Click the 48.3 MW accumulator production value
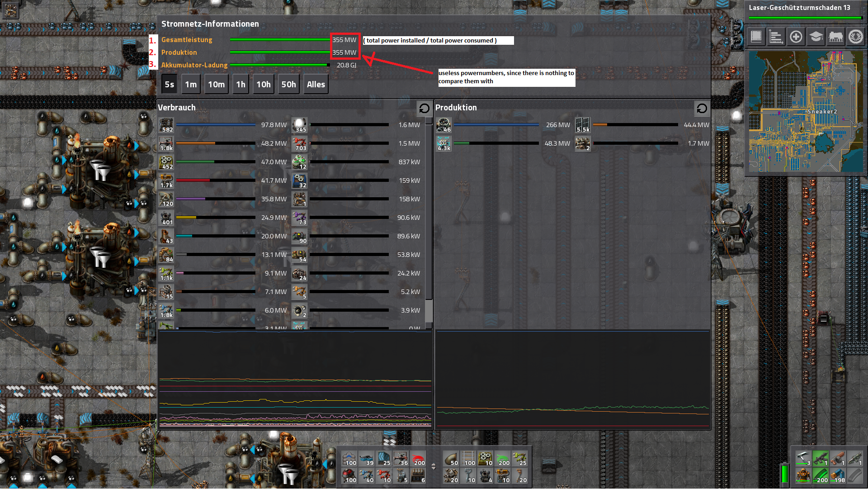Image resolution: width=868 pixels, height=489 pixels. click(557, 143)
